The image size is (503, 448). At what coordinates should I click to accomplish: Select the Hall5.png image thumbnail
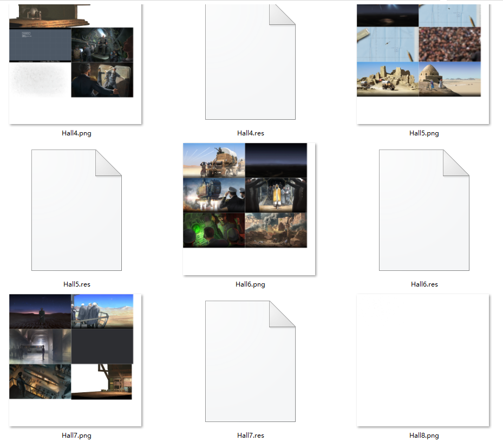(x=423, y=64)
